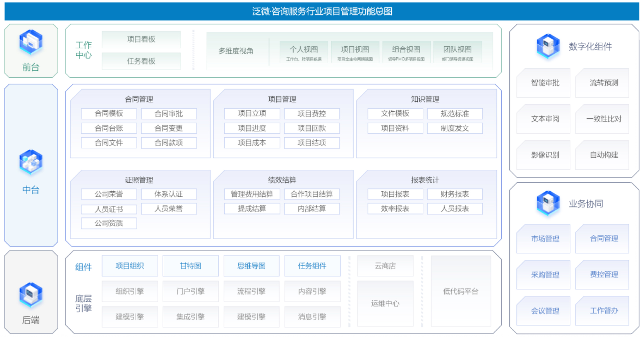Open 采购管理 in 业务协同
This screenshot has height=337, width=644.
(x=545, y=275)
